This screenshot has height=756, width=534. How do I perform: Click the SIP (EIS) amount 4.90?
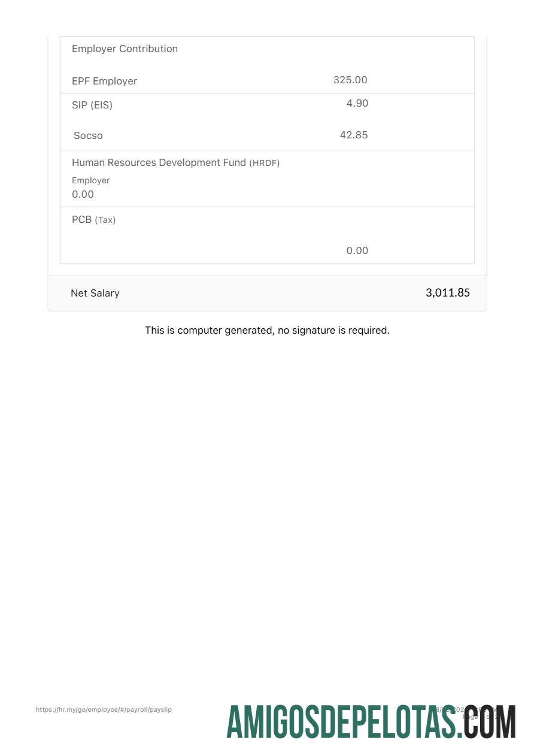click(x=357, y=104)
